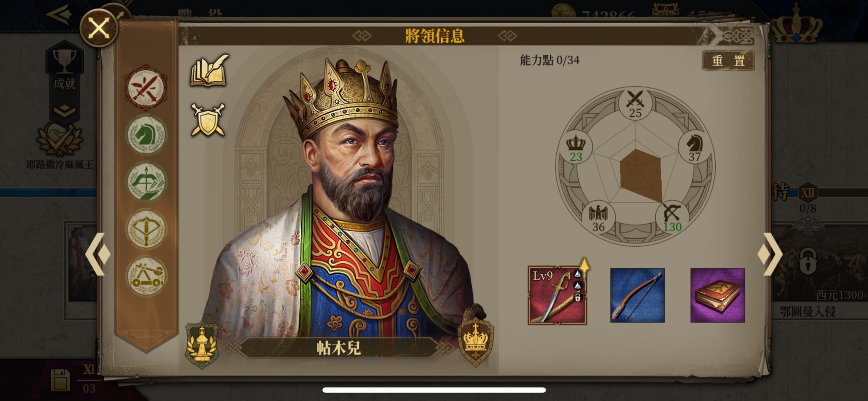The width and height of the screenshot is (868, 401).
Task: Expand the 成就 achievements chevron
Action: pos(65,111)
